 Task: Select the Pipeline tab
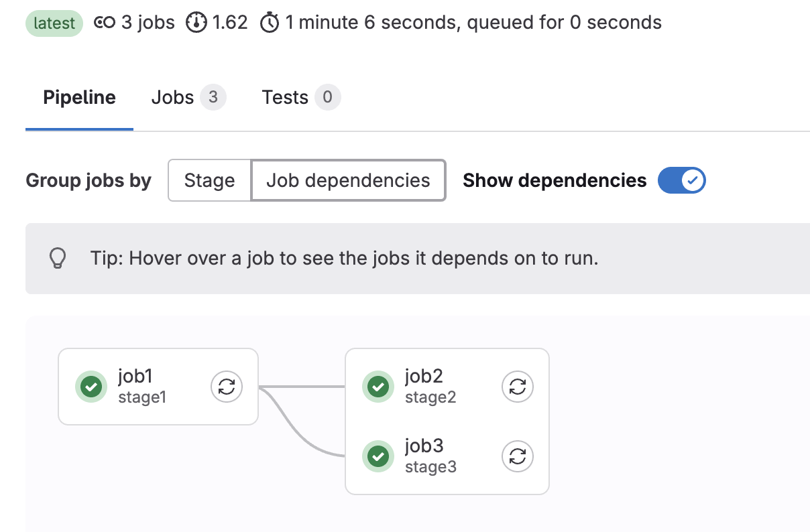[x=79, y=98]
